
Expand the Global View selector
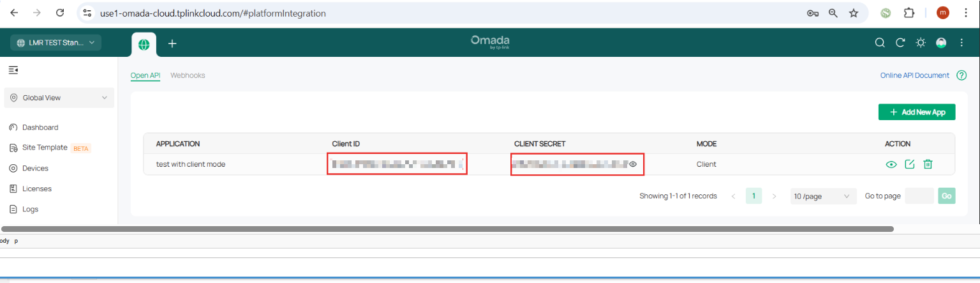click(x=59, y=98)
